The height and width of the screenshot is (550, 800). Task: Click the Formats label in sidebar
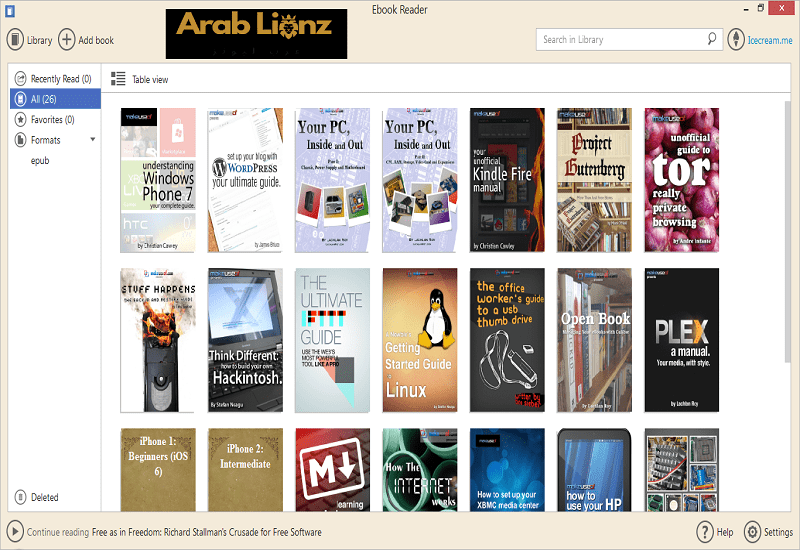(45, 140)
